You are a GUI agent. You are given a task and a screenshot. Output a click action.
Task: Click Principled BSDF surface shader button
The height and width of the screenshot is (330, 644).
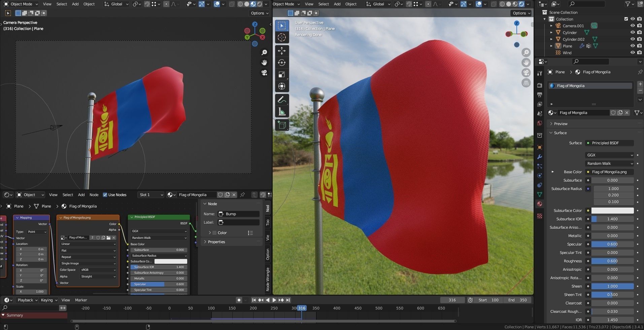[x=610, y=143]
